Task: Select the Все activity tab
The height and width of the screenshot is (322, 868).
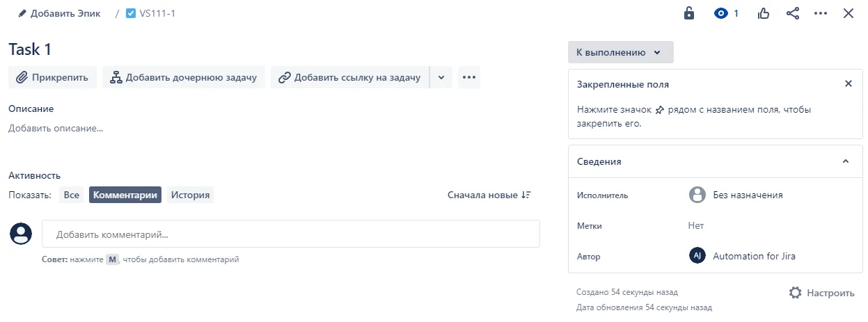Action: tap(72, 195)
